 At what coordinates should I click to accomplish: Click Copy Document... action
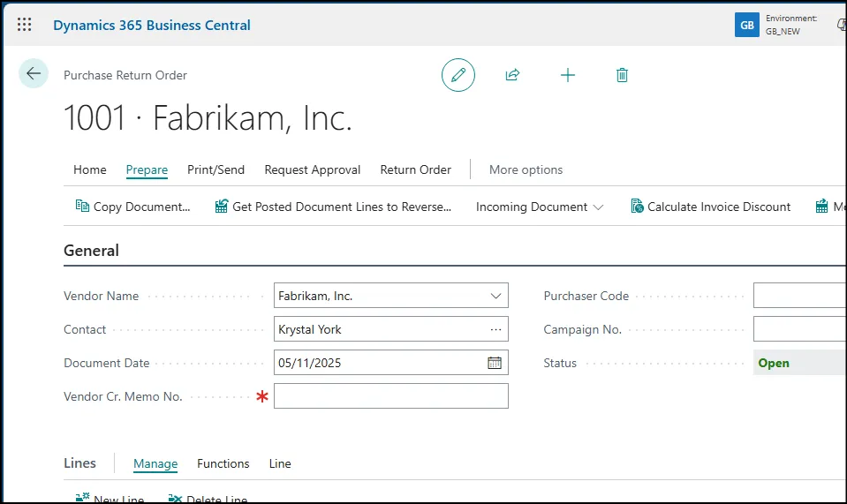click(132, 207)
